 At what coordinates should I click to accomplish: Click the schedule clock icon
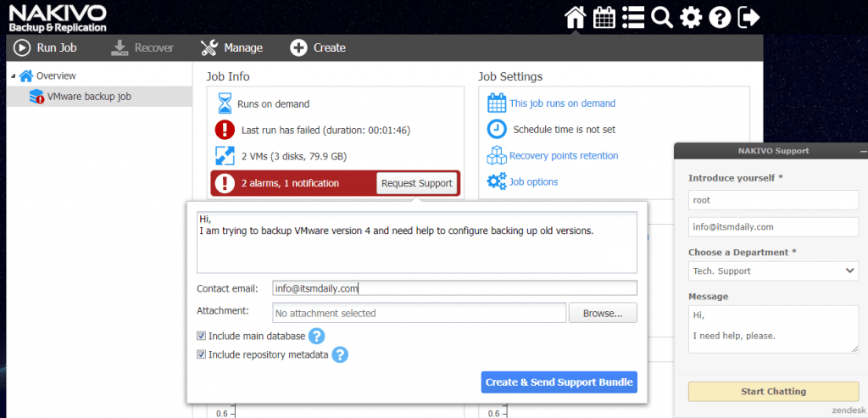497,130
